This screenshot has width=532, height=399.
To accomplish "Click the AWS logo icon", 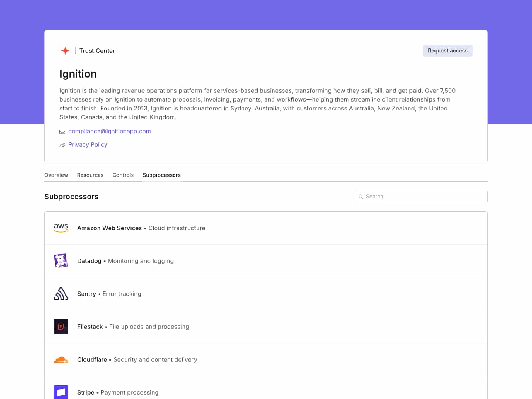I will (61, 228).
